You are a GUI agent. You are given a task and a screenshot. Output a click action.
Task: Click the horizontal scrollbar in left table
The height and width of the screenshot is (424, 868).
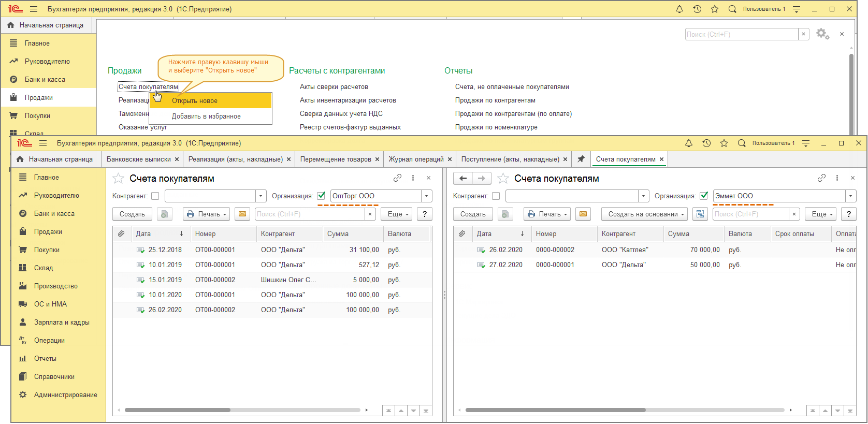pos(177,410)
